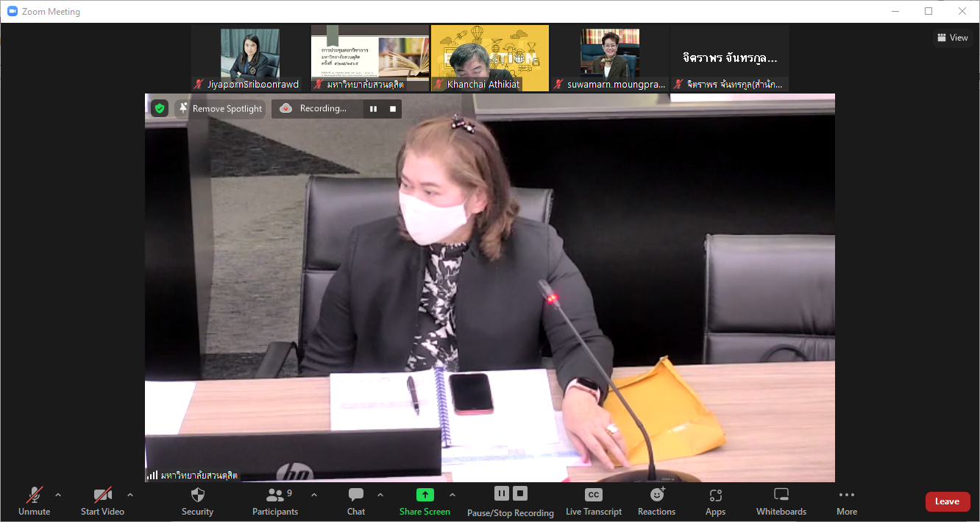Click the Remove Spotlight button
980x522 pixels.
220,109
